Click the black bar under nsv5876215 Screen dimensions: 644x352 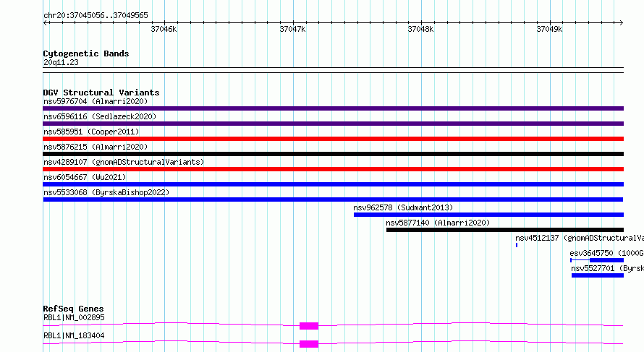(x=333, y=154)
